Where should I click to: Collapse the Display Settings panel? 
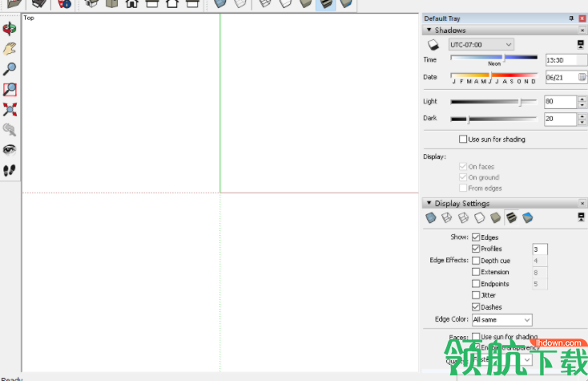[429, 203]
